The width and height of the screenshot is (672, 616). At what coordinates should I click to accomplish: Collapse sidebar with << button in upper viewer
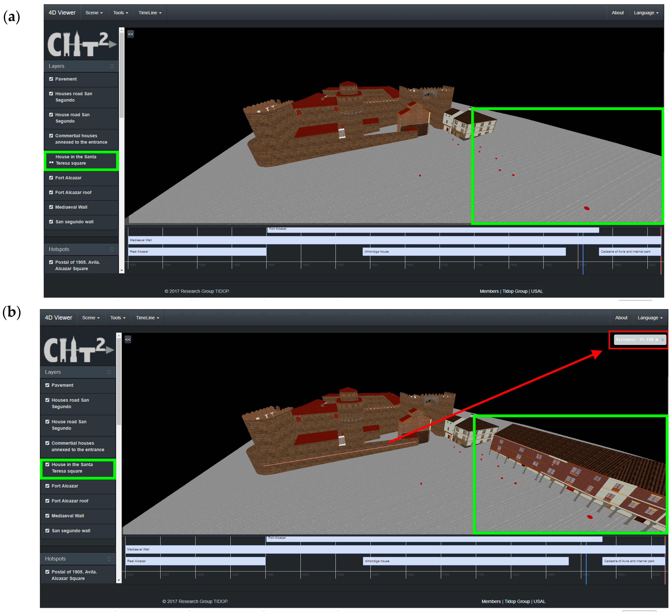pos(130,34)
